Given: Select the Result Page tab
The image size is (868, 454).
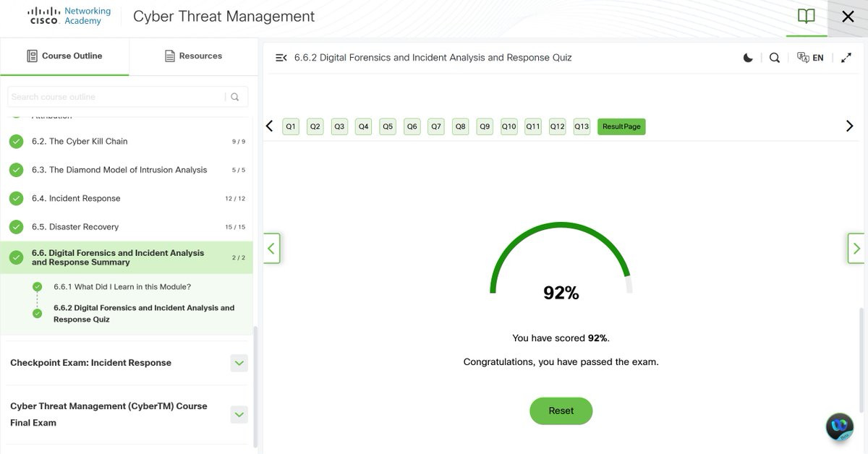Looking at the screenshot, I should pyautogui.click(x=621, y=127).
